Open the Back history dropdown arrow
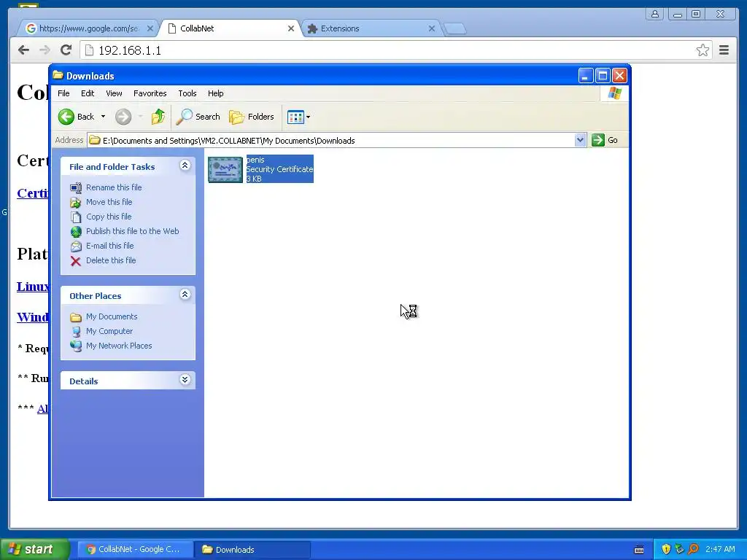747x560 pixels. pos(103,117)
